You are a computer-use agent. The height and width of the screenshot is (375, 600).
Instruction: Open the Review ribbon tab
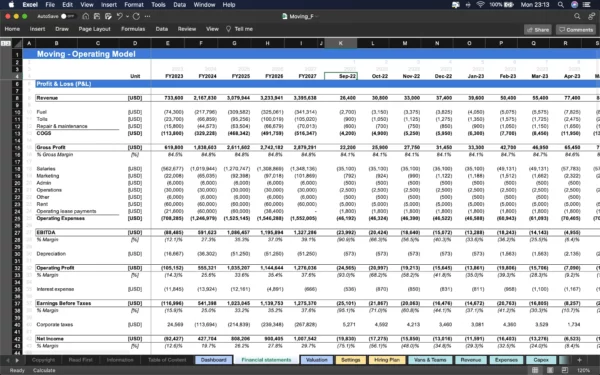(x=187, y=29)
